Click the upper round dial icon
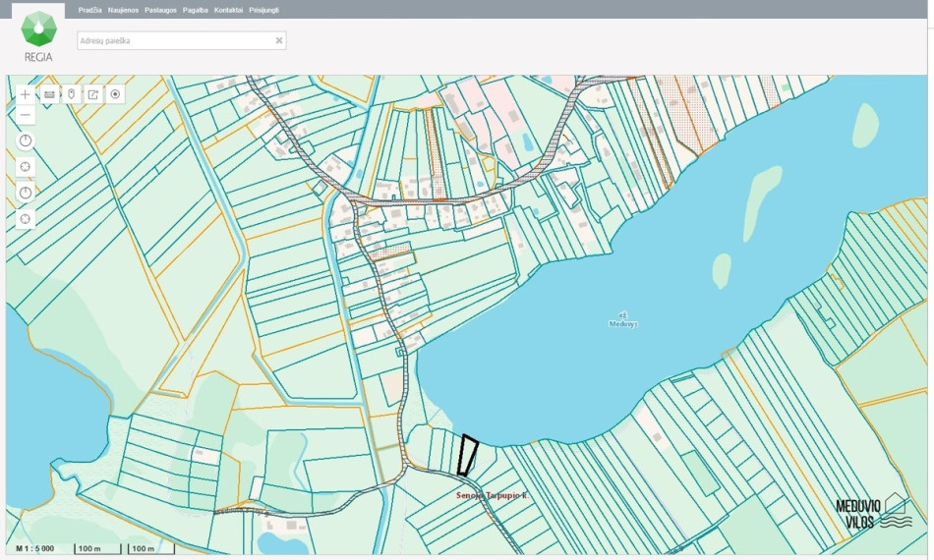This screenshot has height=560, width=934. tap(25, 141)
